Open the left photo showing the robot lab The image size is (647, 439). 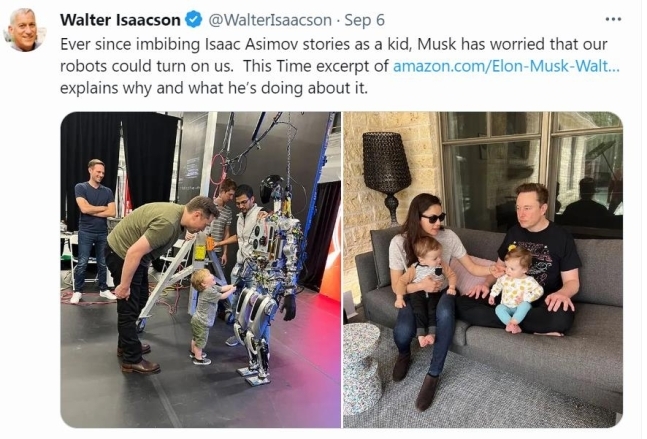201,269
